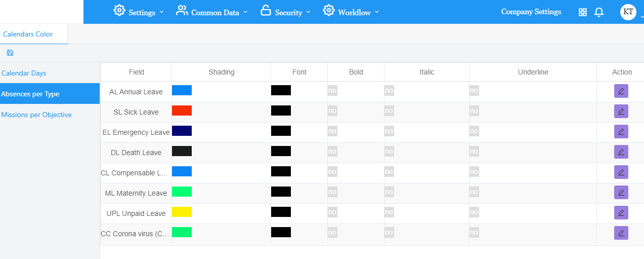
Task: Click edit icon for ML Maternity Leave
Action: tap(621, 193)
